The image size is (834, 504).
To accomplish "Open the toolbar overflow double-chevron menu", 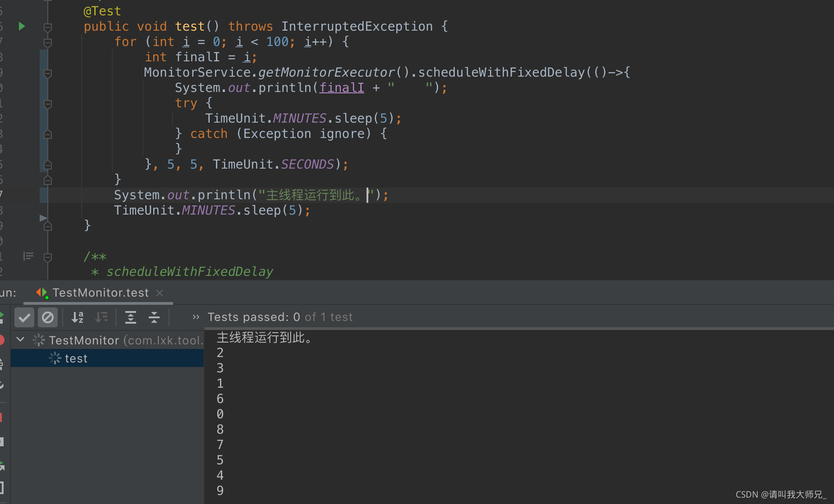I will click(x=195, y=317).
